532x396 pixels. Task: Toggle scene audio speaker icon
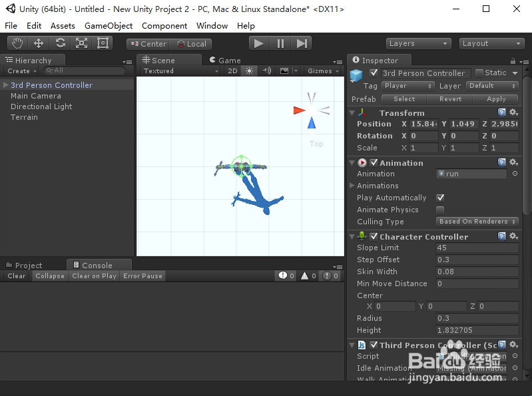coord(267,71)
